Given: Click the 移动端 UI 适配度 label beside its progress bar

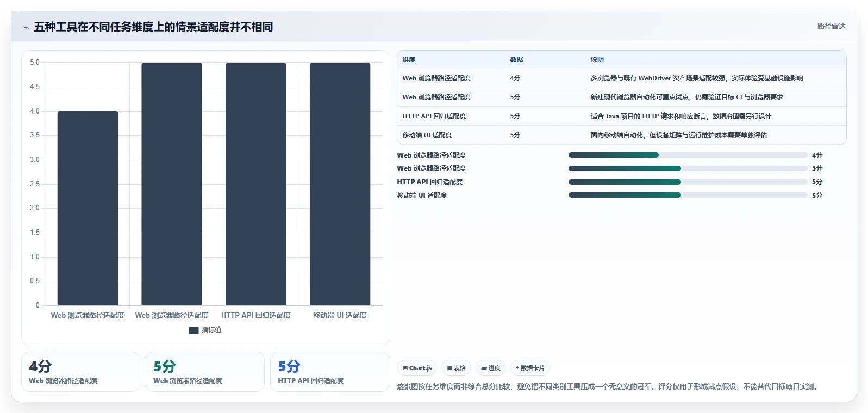Looking at the screenshot, I should pos(422,196).
